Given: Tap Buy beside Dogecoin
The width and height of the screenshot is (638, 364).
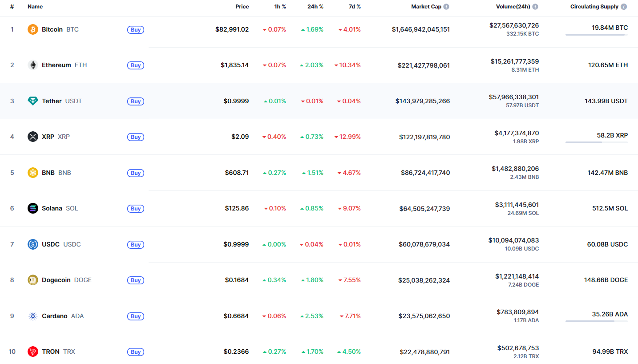Looking at the screenshot, I should pos(136,280).
